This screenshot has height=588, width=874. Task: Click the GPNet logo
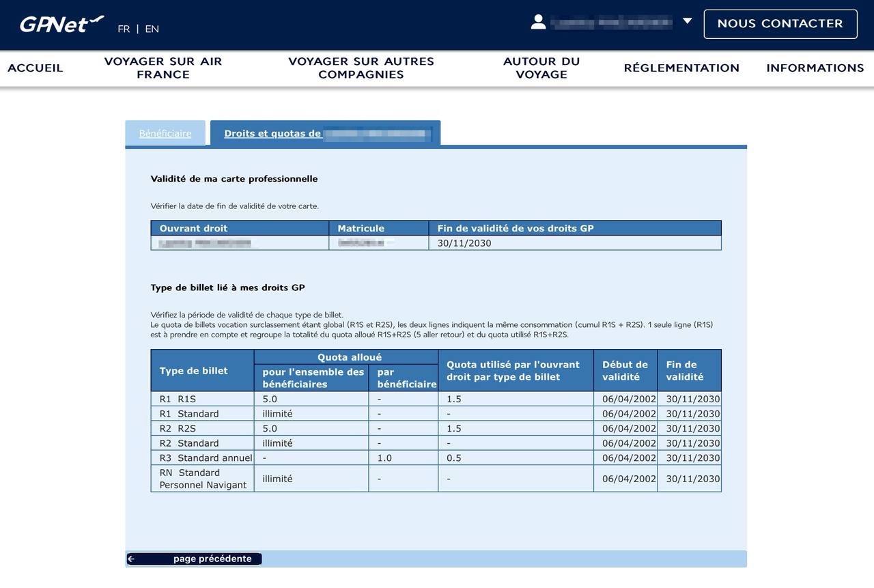pos(62,24)
